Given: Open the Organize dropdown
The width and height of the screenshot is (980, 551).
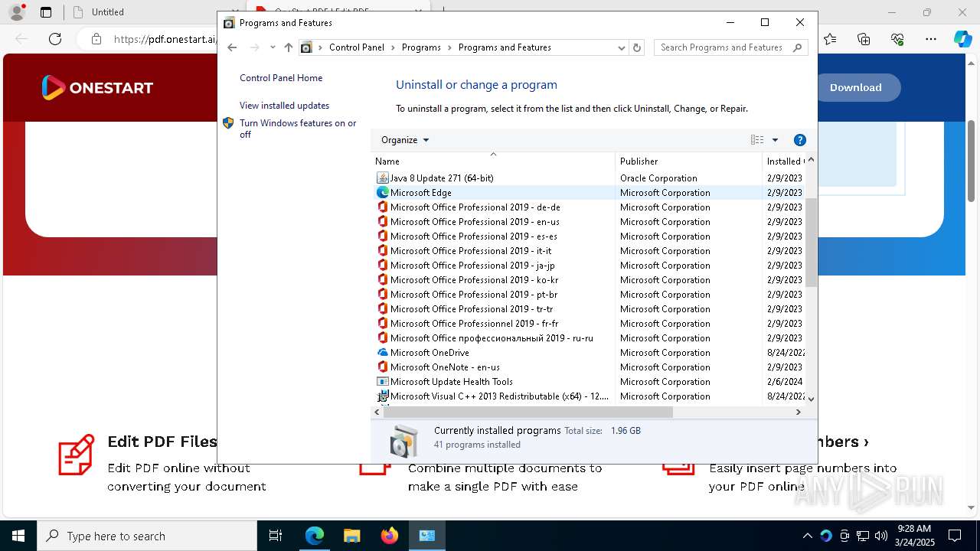Looking at the screenshot, I should pos(405,140).
